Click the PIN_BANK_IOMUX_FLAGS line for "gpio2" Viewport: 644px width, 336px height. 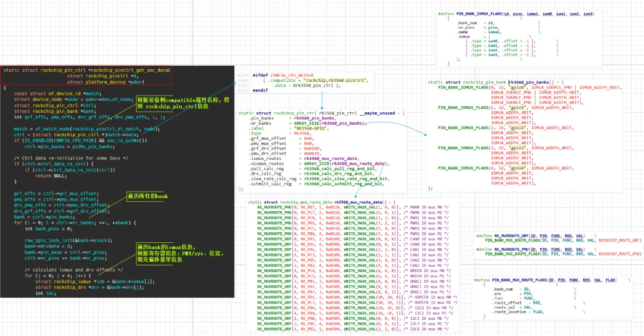click(x=505, y=128)
